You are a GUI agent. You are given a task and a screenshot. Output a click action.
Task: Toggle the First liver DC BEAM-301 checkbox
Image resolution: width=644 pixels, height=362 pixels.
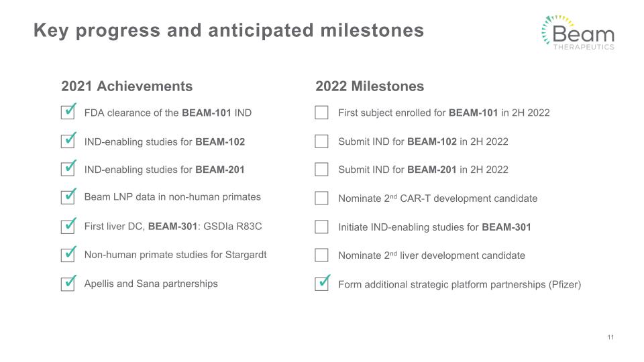(x=68, y=226)
